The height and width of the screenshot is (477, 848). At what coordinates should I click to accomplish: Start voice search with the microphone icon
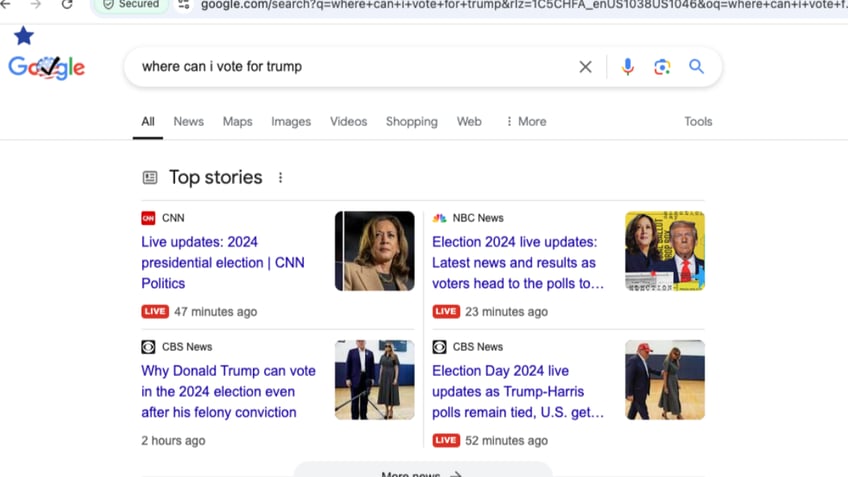coord(627,67)
